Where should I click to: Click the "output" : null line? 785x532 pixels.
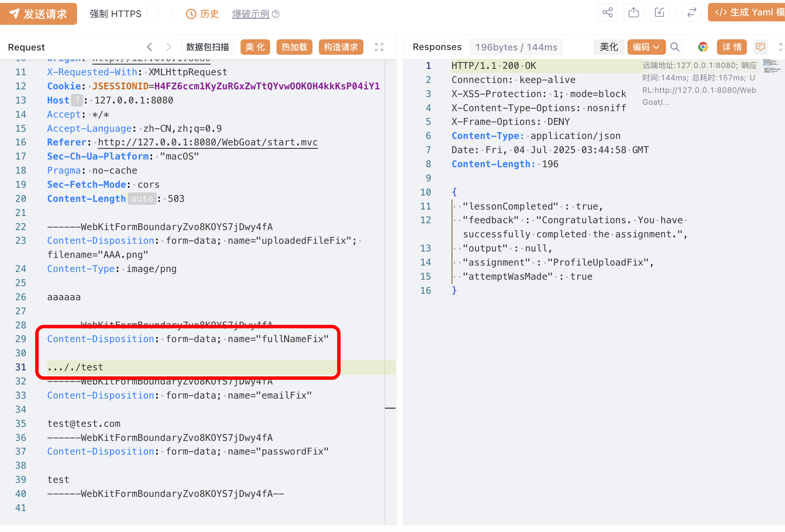click(x=508, y=248)
